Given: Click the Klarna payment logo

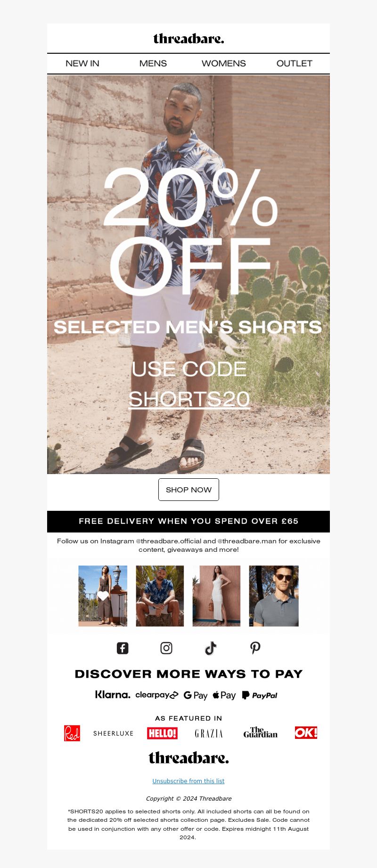Looking at the screenshot, I should point(113,695).
